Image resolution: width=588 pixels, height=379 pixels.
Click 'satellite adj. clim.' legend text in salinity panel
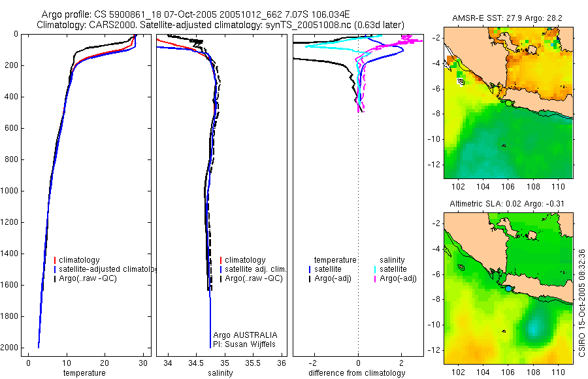tap(255, 269)
